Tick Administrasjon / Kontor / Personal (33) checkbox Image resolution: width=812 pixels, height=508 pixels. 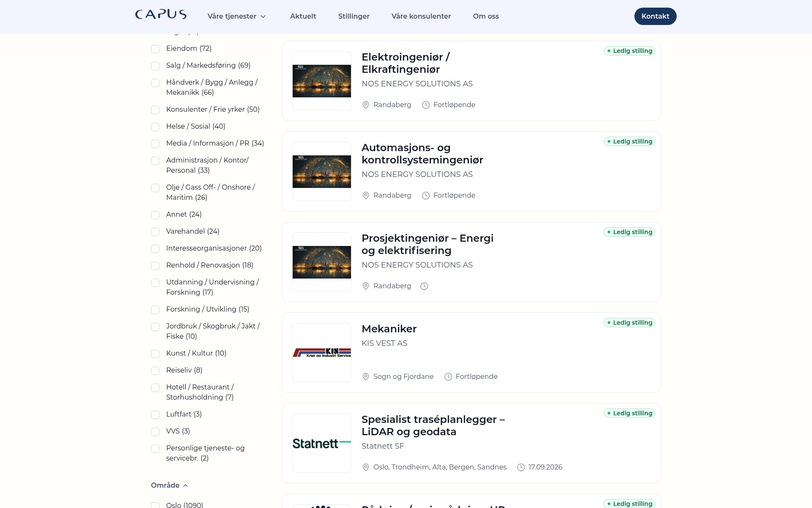click(155, 161)
